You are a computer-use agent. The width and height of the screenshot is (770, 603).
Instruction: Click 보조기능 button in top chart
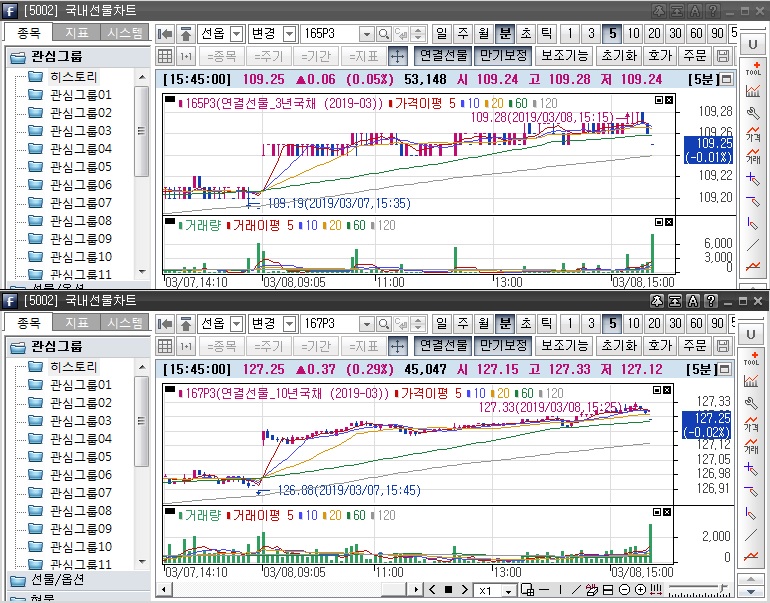[565, 56]
